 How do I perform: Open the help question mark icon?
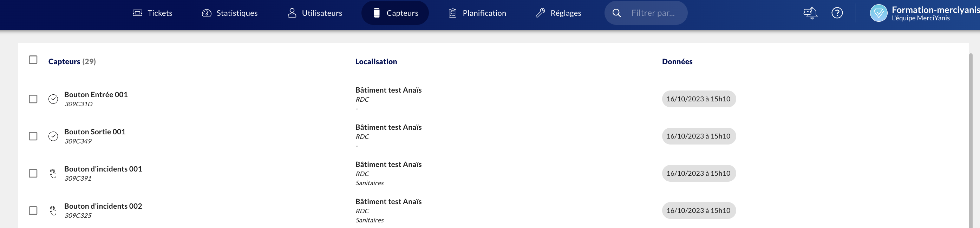pyautogui.click(x=837, y=13)
